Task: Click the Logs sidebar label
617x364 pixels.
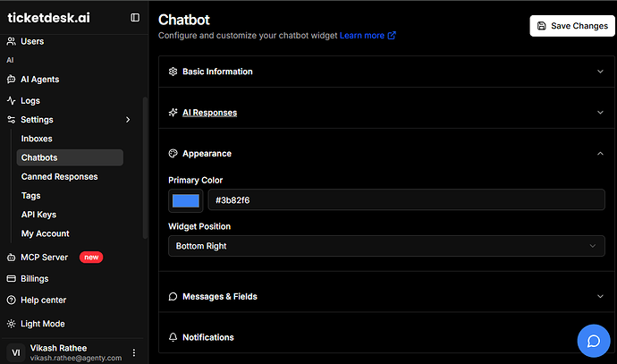Action: point(30,101)
